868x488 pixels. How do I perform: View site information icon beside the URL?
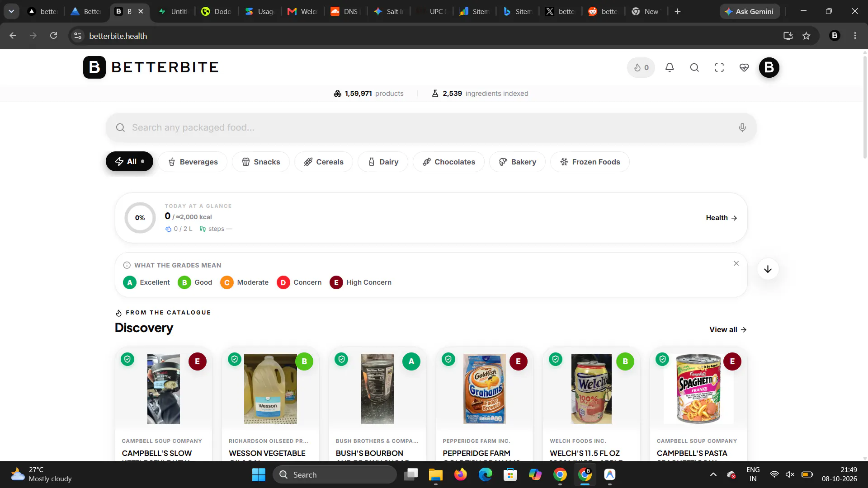pyautogui.click(x=78, y=36)
